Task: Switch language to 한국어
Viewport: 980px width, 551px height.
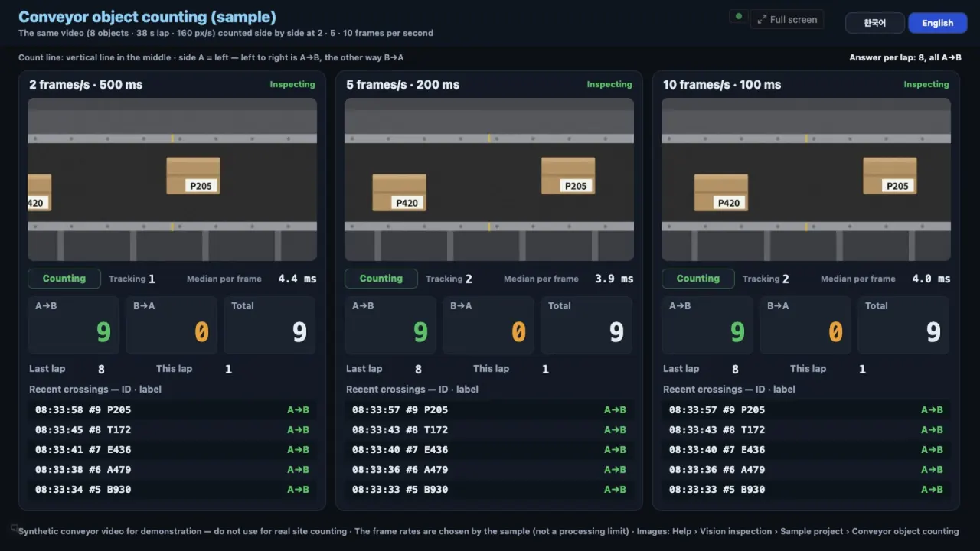Action: point(874,23)
